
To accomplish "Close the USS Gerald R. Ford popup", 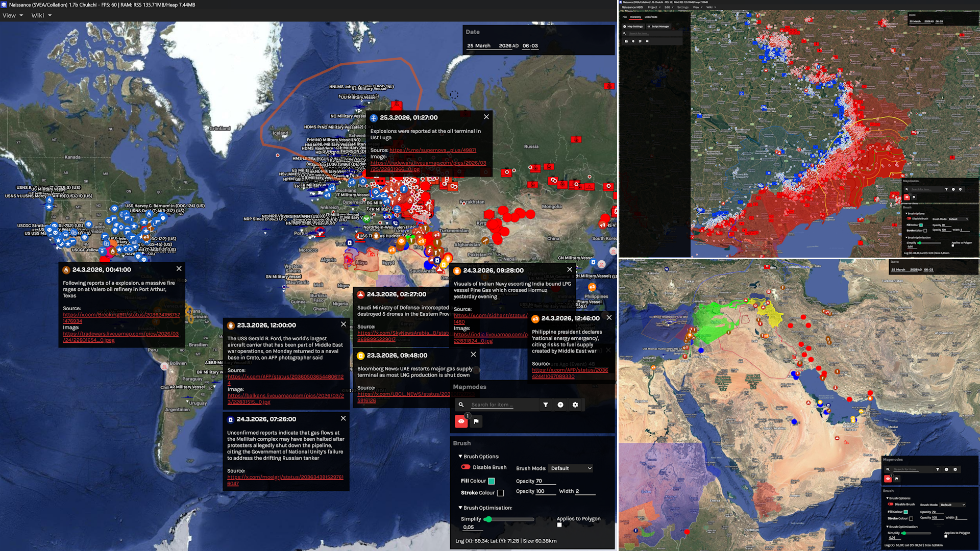I will click(x=344, y=324).
